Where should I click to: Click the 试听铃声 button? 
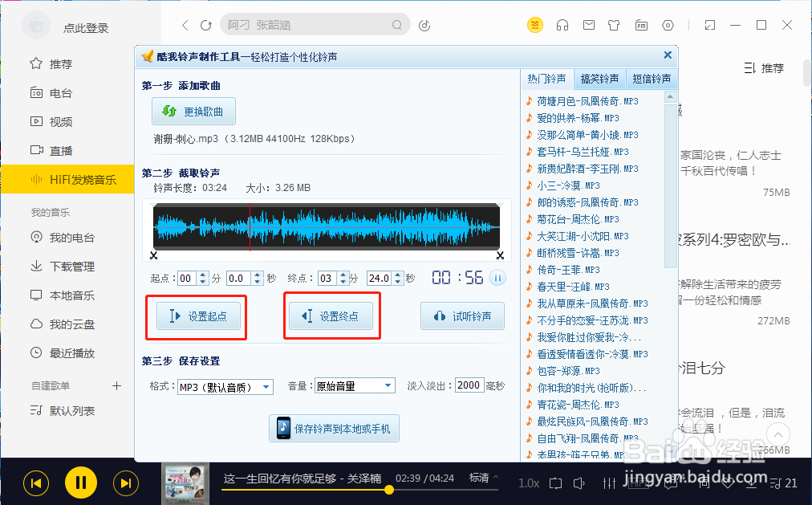(462, 316)
